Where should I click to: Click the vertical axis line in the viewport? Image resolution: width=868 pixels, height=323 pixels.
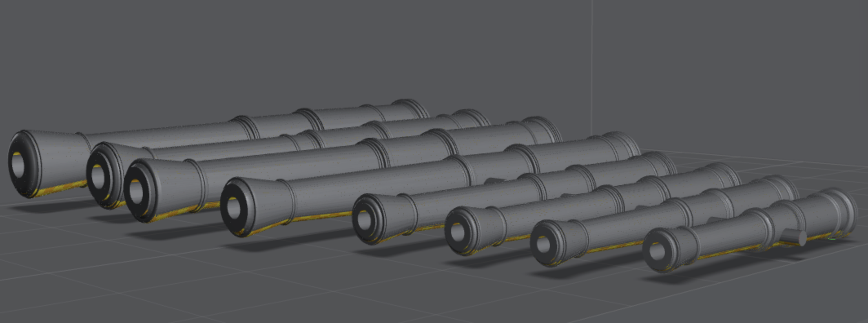point(592,61)
